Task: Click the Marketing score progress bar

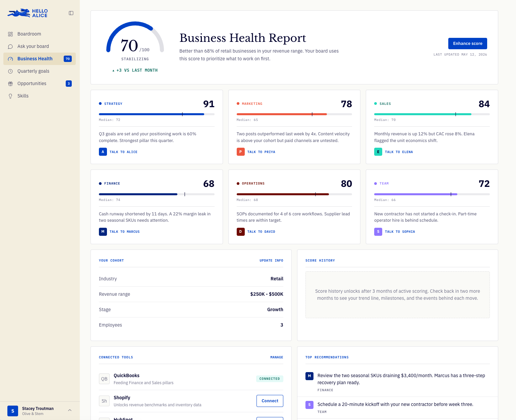Action: 294,114
